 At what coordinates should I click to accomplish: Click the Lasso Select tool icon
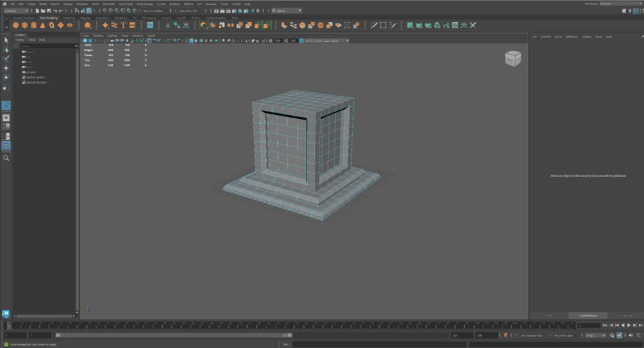(x=6, y=49)
